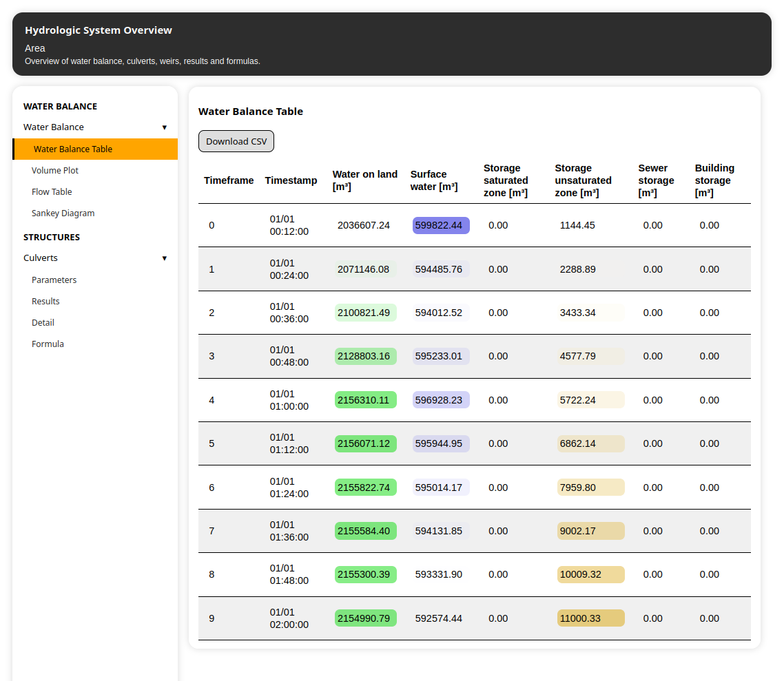Click the purple 599822.44 surface water cell

[441, 226]
